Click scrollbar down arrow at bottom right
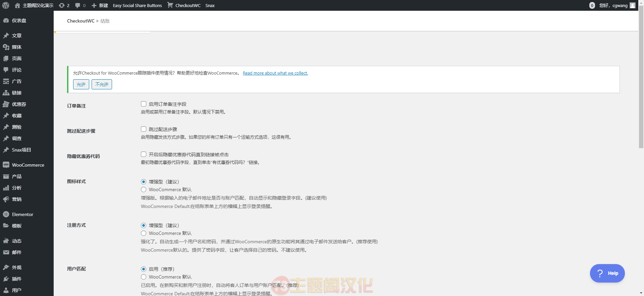 (641, 293)
